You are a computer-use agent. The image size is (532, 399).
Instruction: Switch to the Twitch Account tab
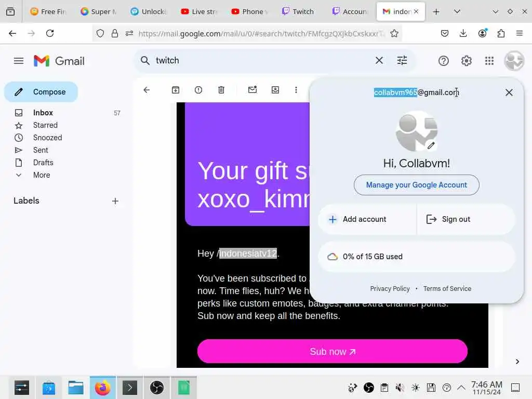(350, 11)
